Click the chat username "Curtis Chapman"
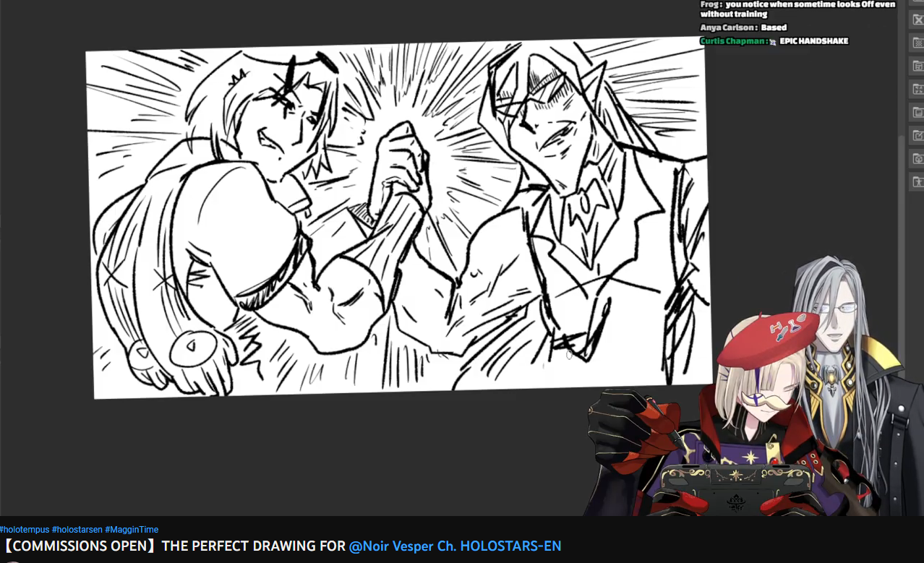 coord(732,41)
